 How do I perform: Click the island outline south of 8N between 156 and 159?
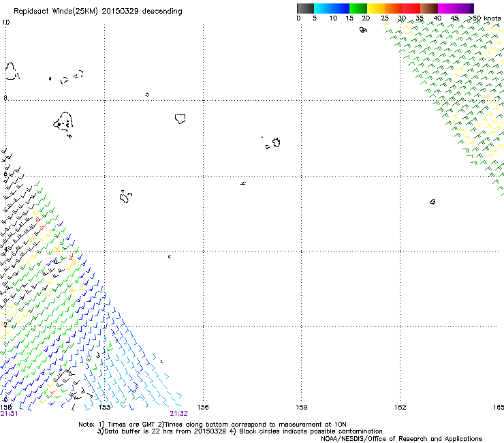[276, 142]
